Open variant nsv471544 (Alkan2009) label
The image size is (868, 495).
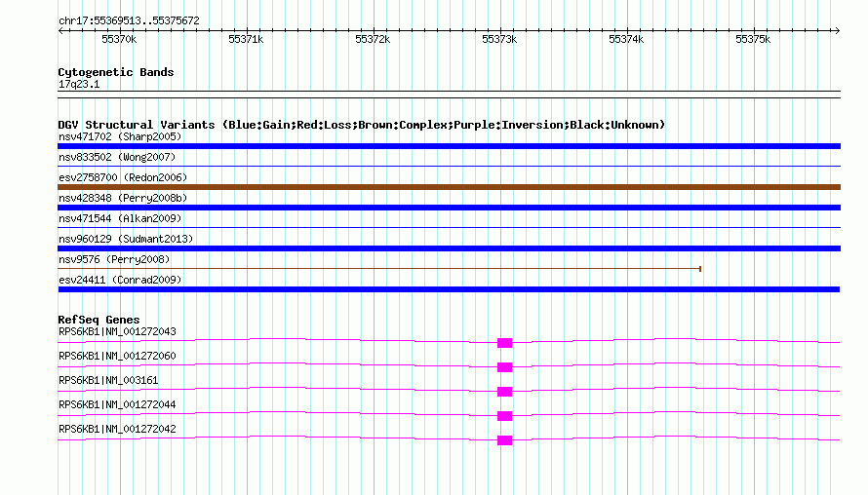click(x=120, y=218)
